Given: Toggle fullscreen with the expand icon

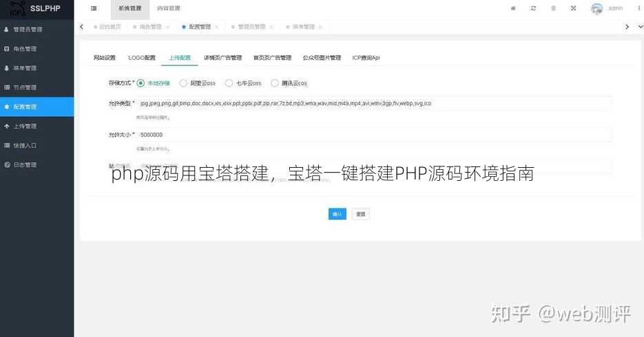Looking at the screenshot, I should [573, 8].
